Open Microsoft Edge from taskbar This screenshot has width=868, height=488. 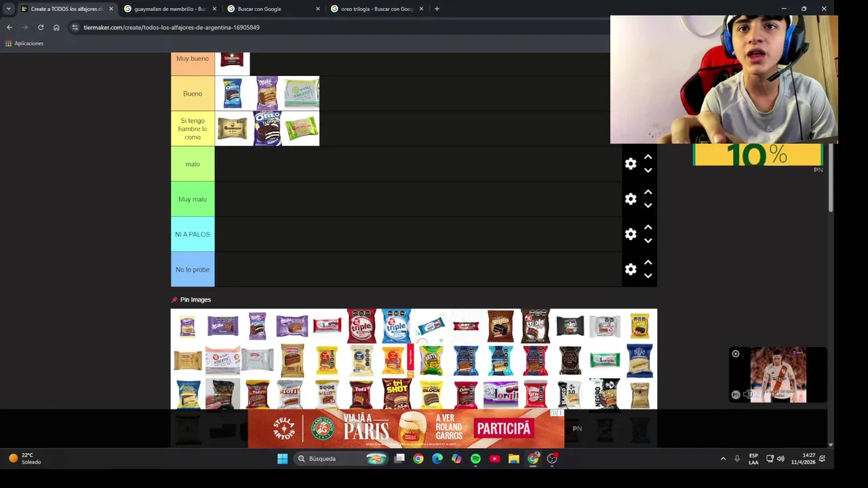click(x=437, y=459)
